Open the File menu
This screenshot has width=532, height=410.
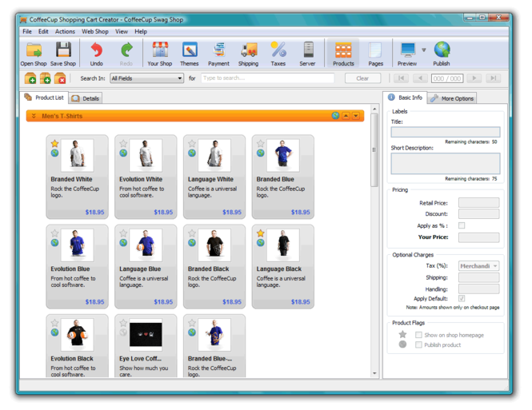[27, 31]
